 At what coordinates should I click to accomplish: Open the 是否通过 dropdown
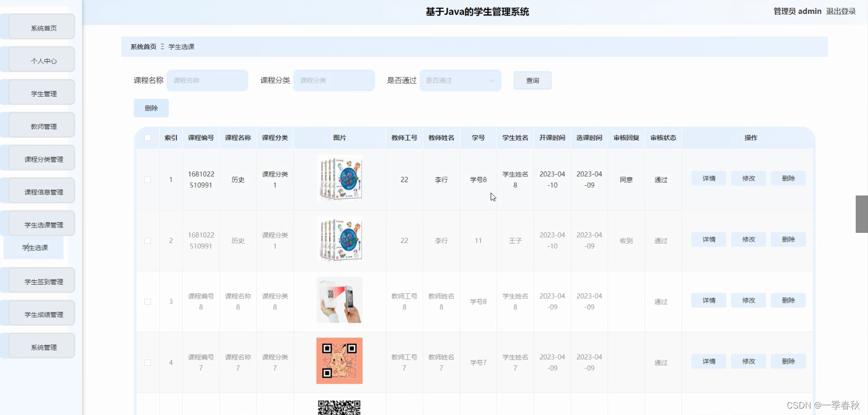coord(460,81)
